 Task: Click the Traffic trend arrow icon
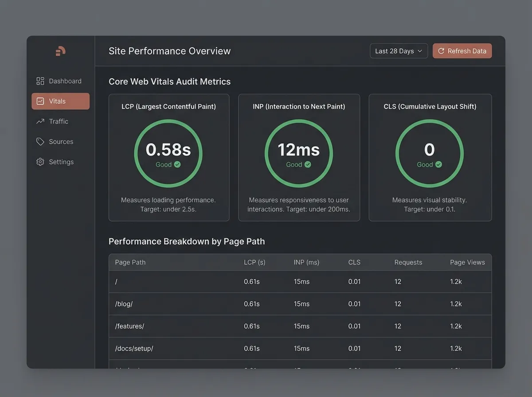(x=40, y=121)
